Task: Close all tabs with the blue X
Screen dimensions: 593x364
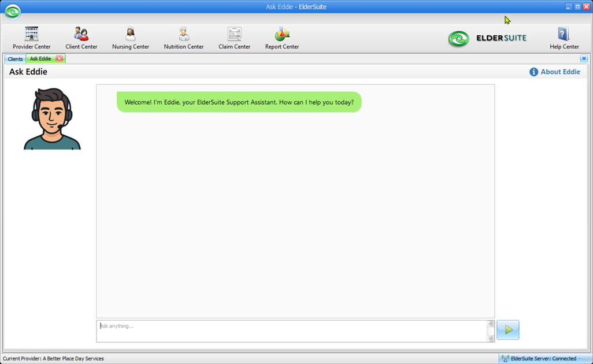Action: tap(584, 58)
